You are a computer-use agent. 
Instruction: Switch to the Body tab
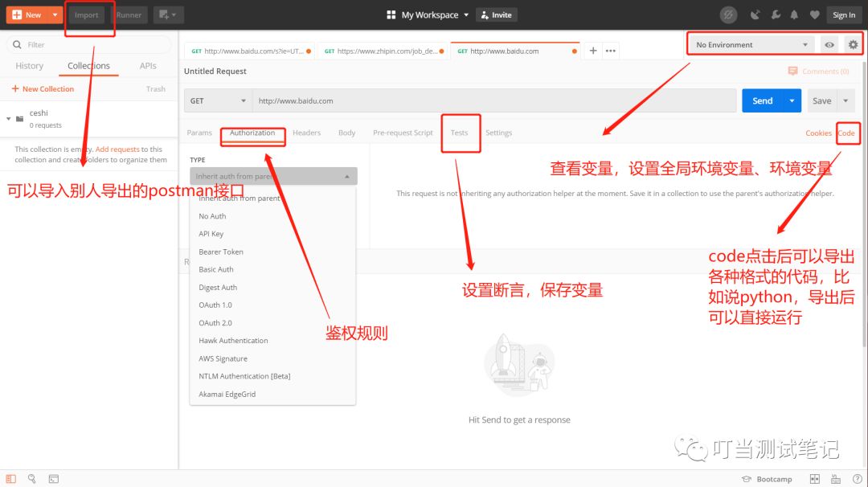[346, 133]
